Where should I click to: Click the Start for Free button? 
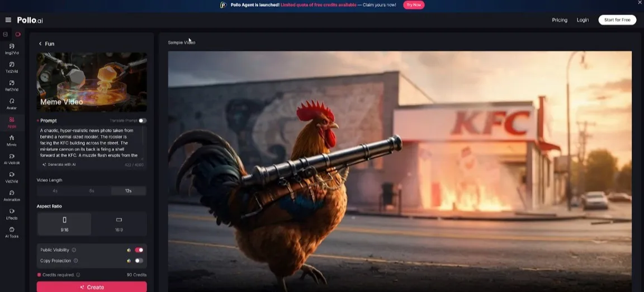617,20
